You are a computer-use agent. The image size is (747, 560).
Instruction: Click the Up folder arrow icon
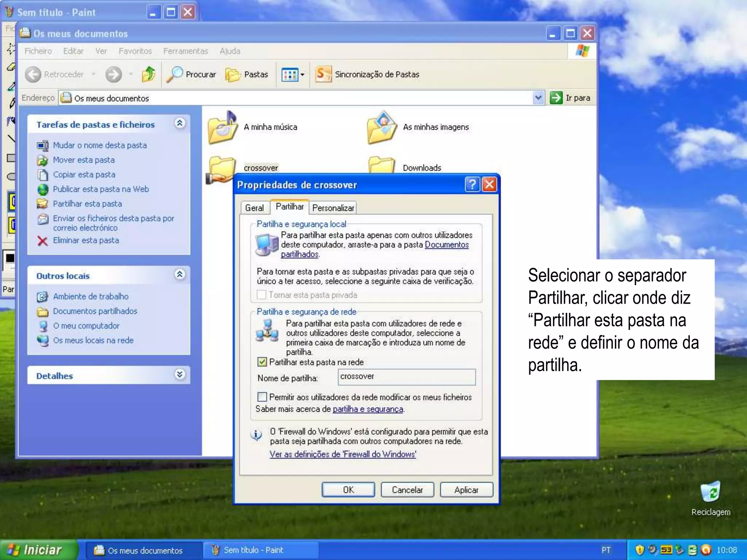coord(148,74)
